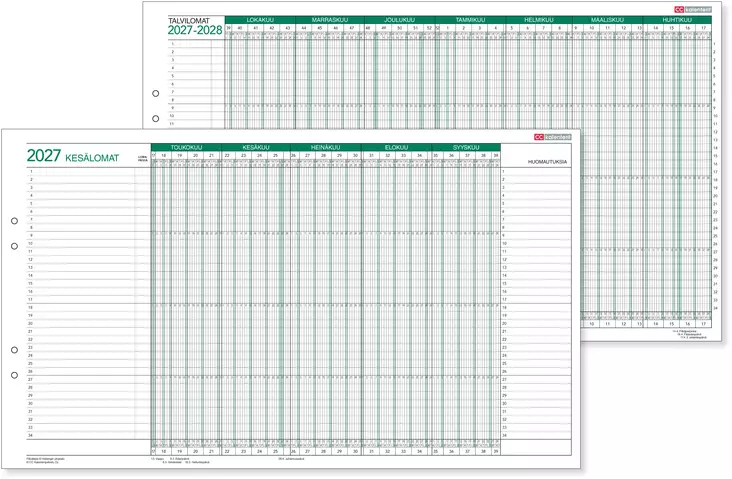732x479 pixels.
Task: Click week 42 under LOKAKUU
Action: click(272, 28)
